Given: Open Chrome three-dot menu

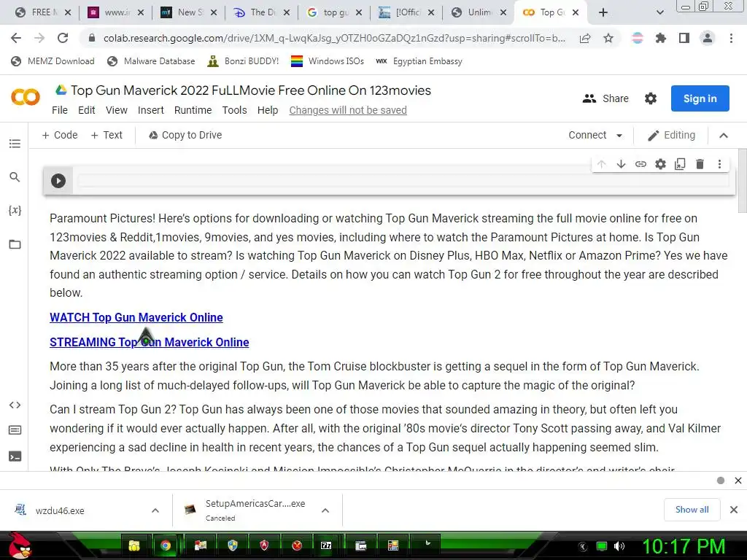Looking at the screenshot, I should [731, 38].
